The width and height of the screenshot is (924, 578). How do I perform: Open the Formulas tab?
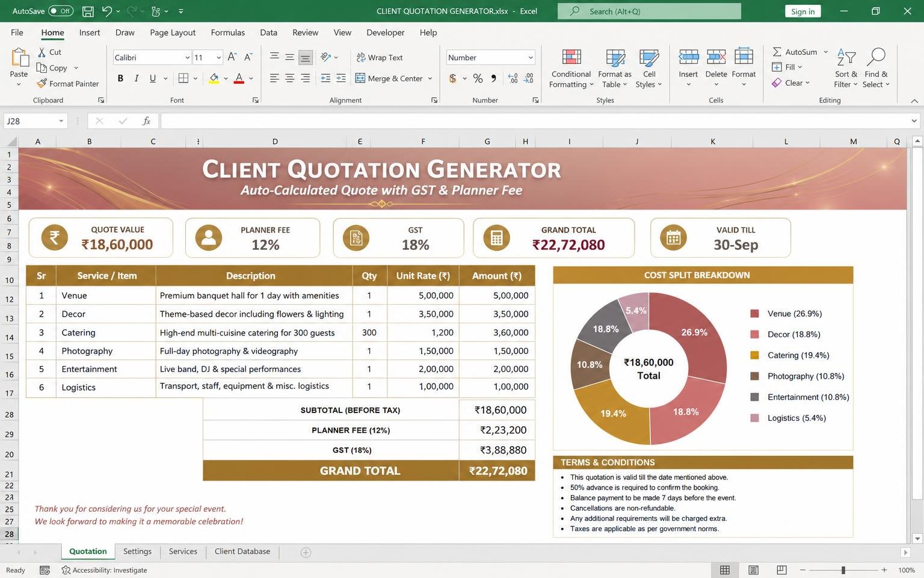point(228,33)
